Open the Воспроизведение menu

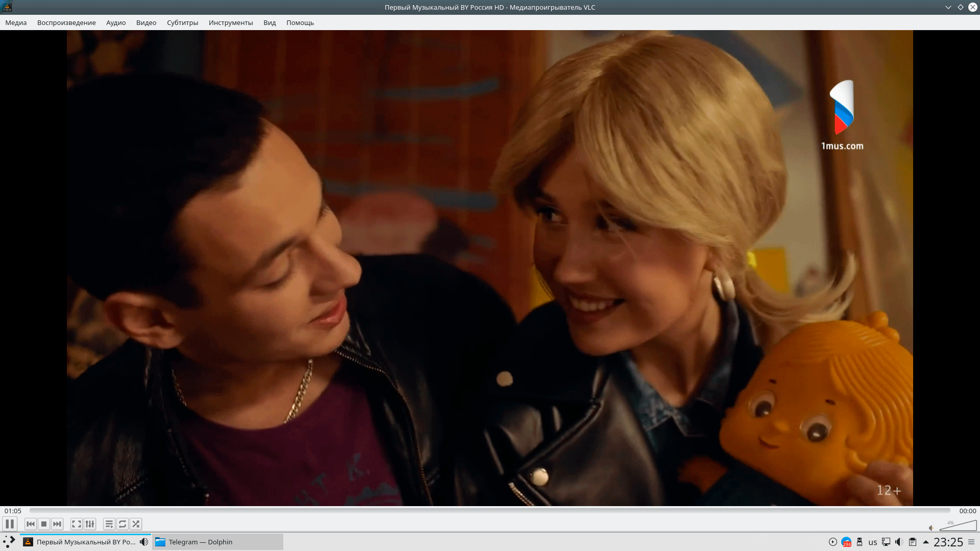[66, 22]
